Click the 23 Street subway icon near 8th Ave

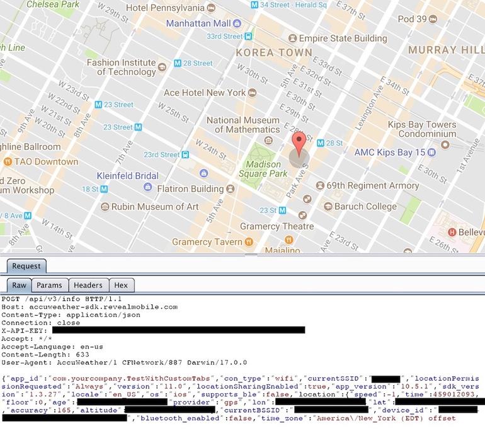tap(98, 105)
